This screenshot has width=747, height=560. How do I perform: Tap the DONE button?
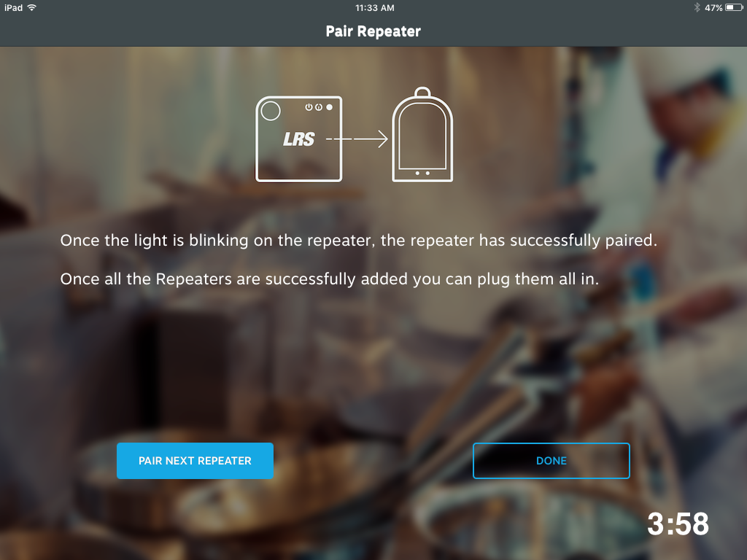(551, 461)
